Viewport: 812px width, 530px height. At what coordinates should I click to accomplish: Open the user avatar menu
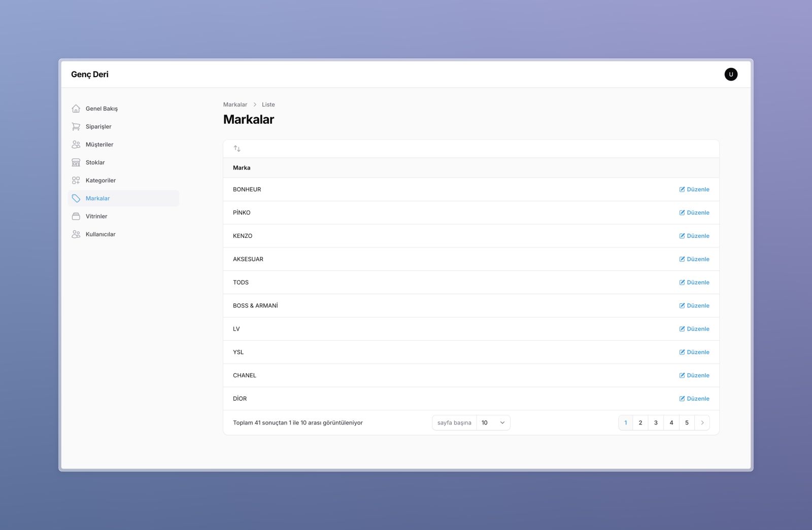point(731,75)
